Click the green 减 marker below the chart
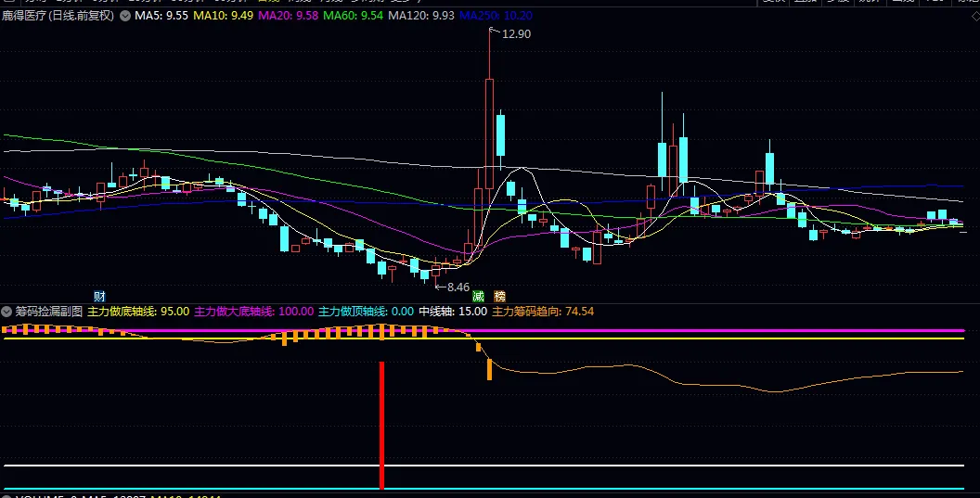The height and width of the screenshot is (498, 980). (x=478, y=296)
